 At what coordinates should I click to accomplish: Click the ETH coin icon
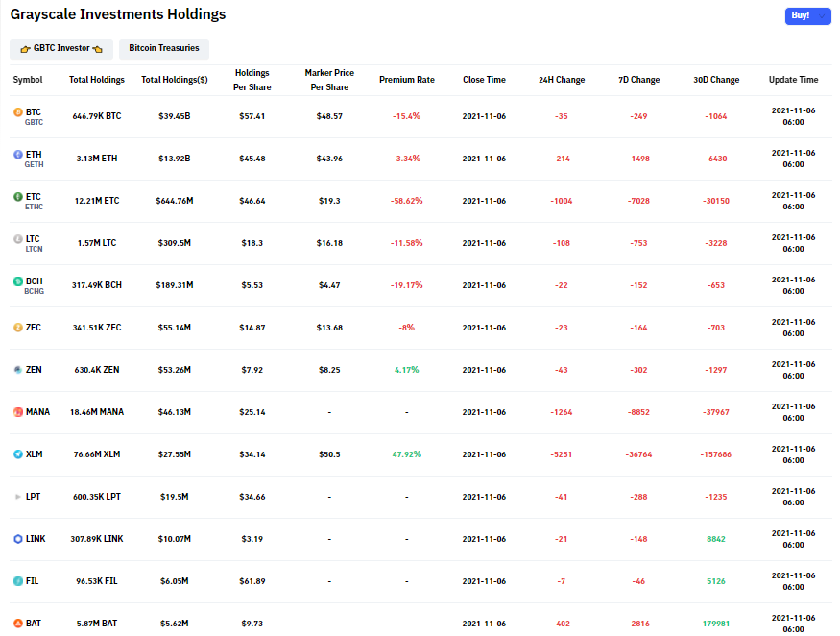[x=18, y=155]
